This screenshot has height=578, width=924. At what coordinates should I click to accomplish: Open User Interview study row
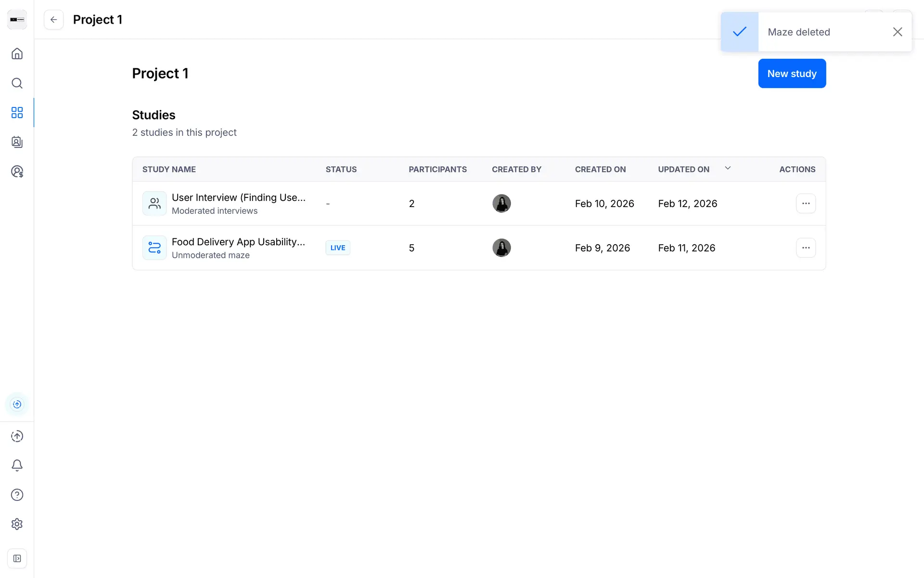click(x=238, y=198)
